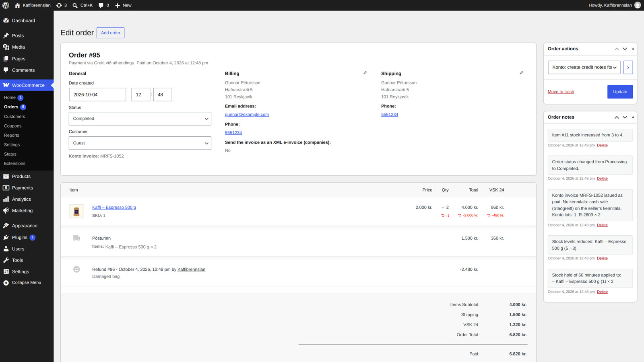Edit shipping address with pencil icon
This screenshot has height=362, width=644.
click(521, 73)
